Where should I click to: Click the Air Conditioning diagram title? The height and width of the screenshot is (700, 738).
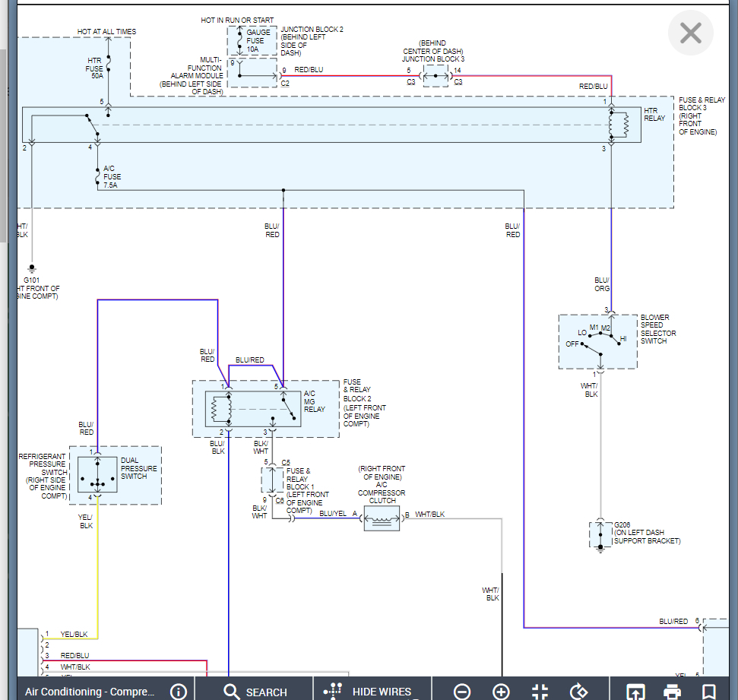(90, 692)
